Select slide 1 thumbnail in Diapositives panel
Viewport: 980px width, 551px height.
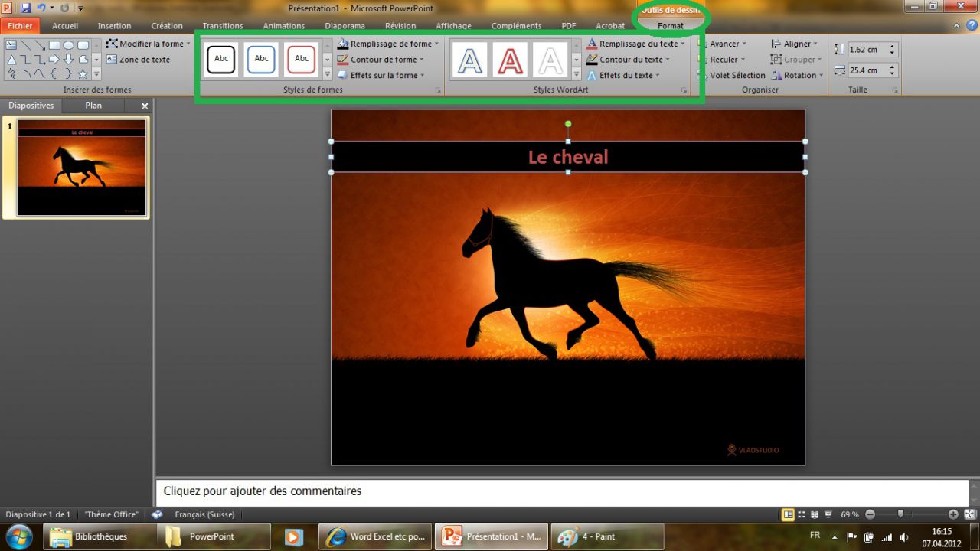81,168
